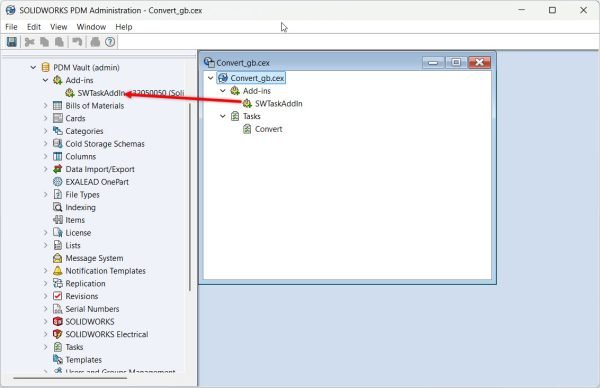Click the EXALEAD OnePart icon
Image resolution: width=600 pixels, height=388 pixels.
pyautogui.click(x=57, y=182)
